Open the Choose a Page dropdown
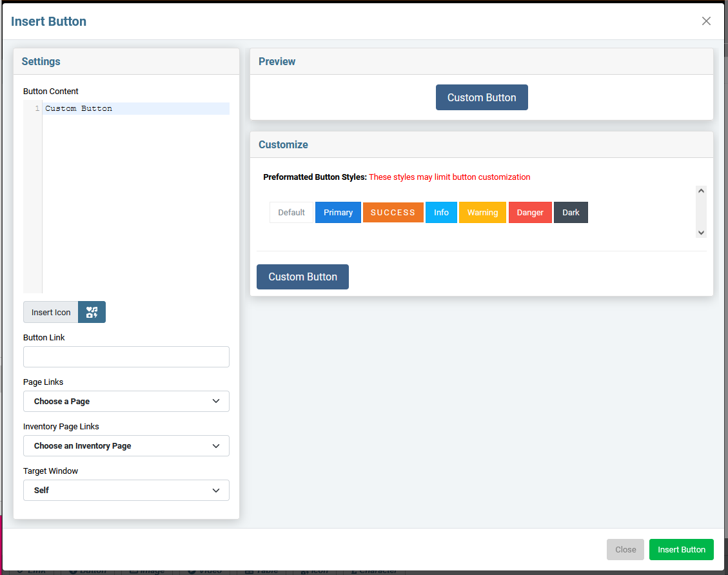The image size is (728, 575). click(126, 402)
